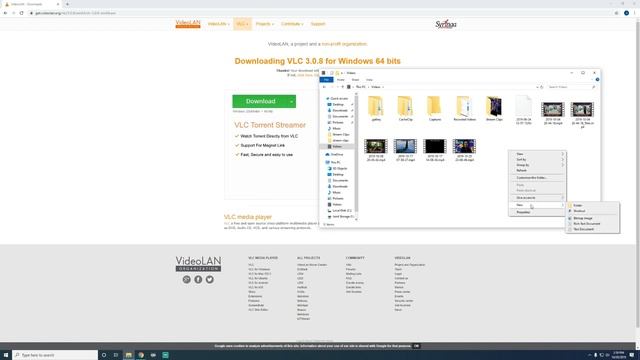Viewport: 640px width, 360px height.
Task: Click the back arrow in File Explorer
Action: 324,87
